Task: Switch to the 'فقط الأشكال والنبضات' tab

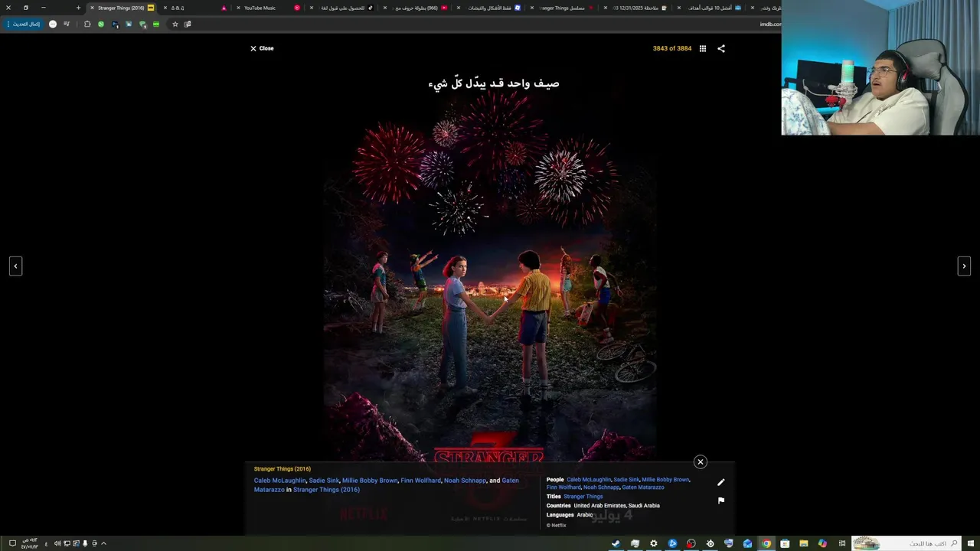Action: [x=488, y=8]
